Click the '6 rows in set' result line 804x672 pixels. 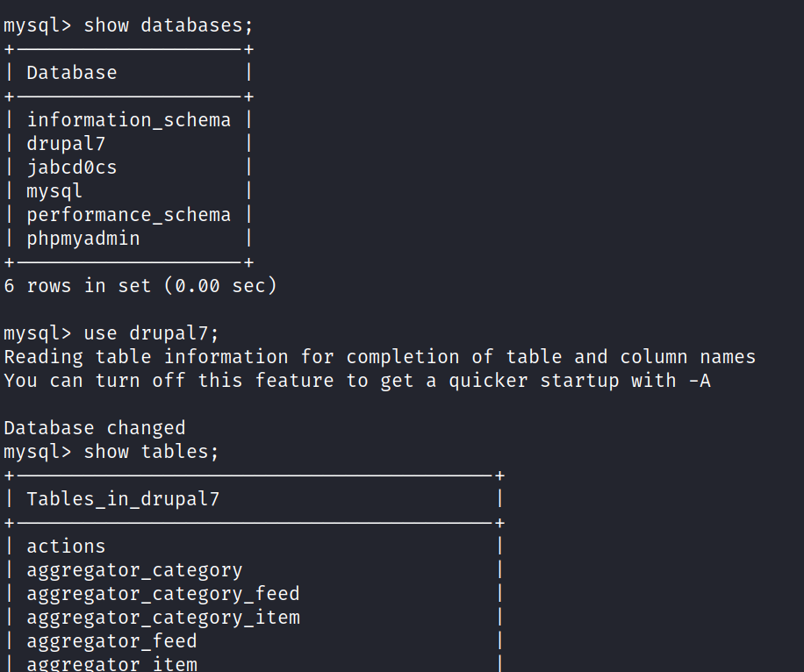pos(140,286)
